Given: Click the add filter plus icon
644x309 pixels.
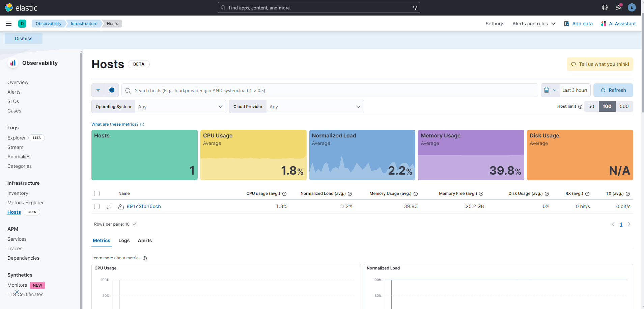Looking at the screenshot, I should [112, 90].
